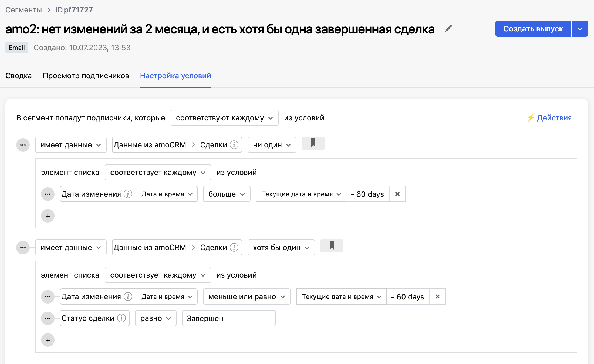The image size is (594, 364).
Task: Remove the '- 60 days' offset in second condition group
Action: click(437, 296)
